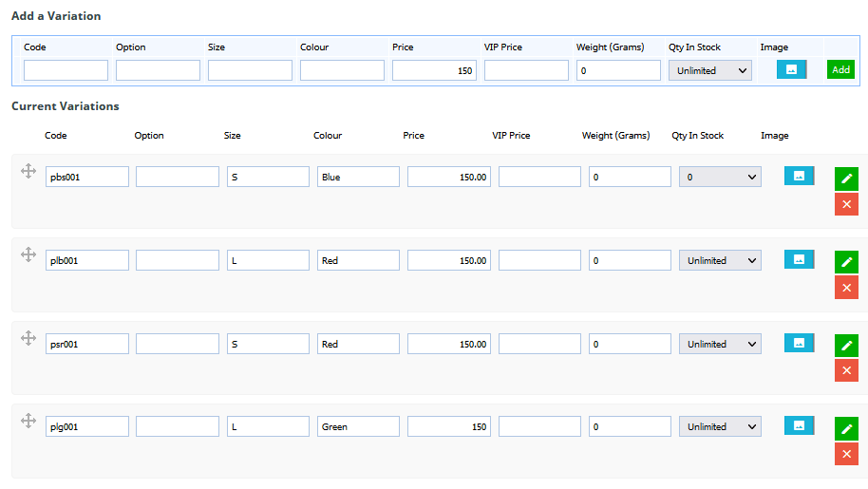Click the image icon for the plg001 variation
This screenshot has height=489, width=868.
coord(799,425)
